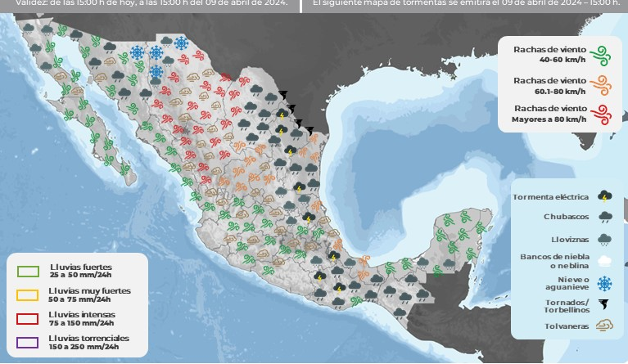Click the Lloviznas drizzle legend icon
Image resolution: width=628 pixels, height=364 pixels.
pyautogui.click(x=605, y=240)
